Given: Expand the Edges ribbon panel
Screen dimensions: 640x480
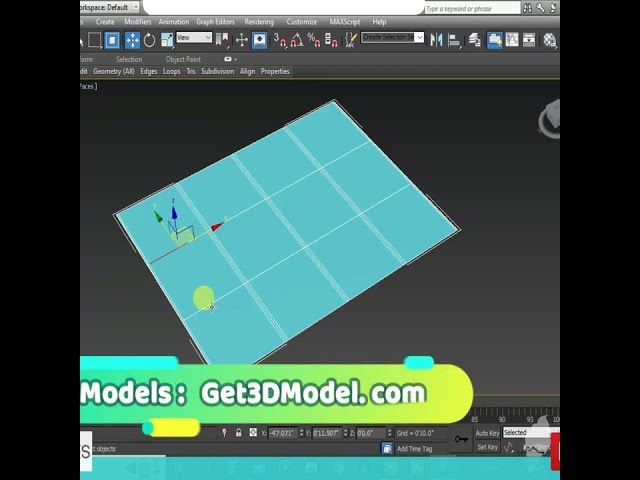Looking at the screenshot, I should pyautogui.click(x=149, y=71).
